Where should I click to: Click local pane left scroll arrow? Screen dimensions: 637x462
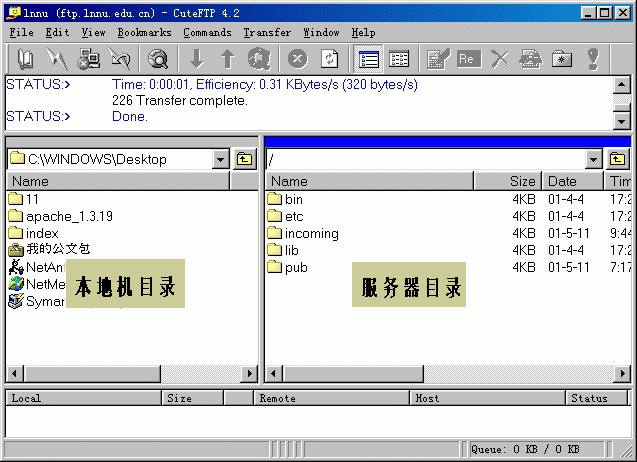[x=15, y=374]
